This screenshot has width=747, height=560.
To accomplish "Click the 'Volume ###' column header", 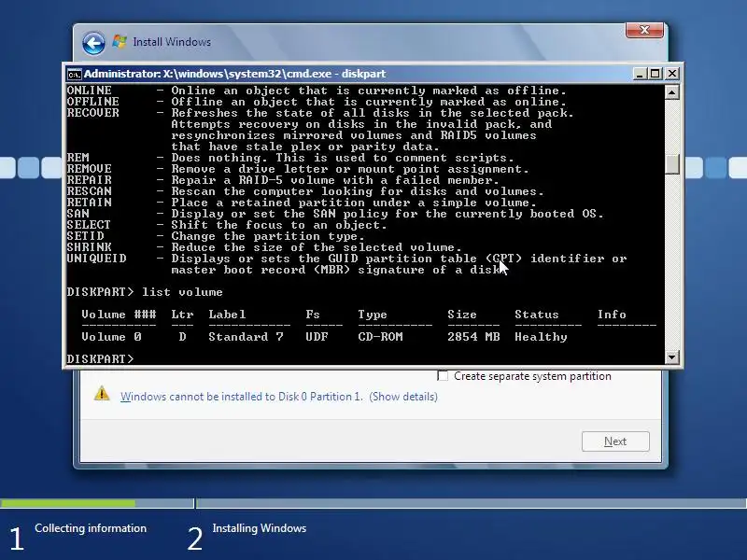I will point(119,315).
